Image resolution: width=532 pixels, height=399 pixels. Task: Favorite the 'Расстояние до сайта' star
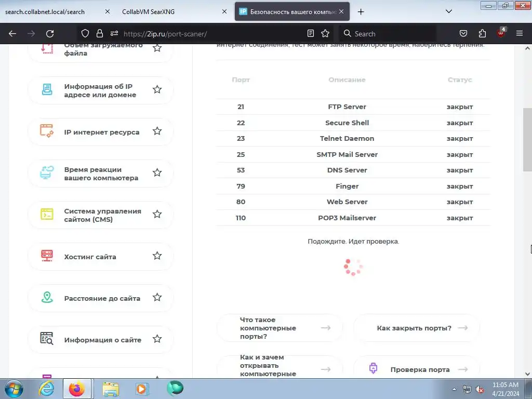(x=157, y=298)
